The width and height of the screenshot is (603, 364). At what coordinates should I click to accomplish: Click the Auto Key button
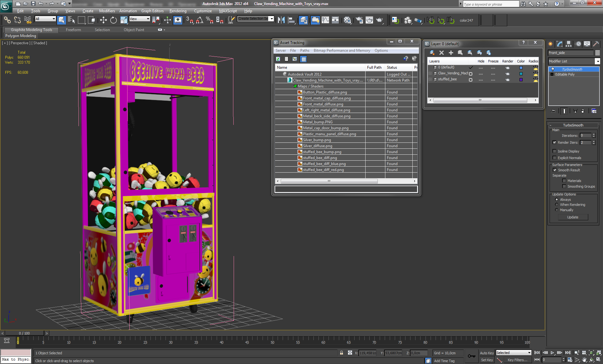pyautogui.click(x=486, y=353)
